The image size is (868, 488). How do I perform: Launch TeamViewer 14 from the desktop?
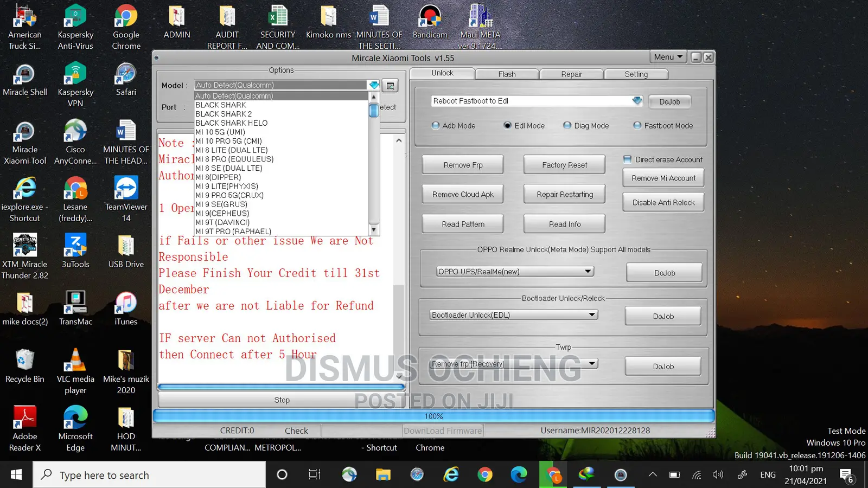[126, 200]
